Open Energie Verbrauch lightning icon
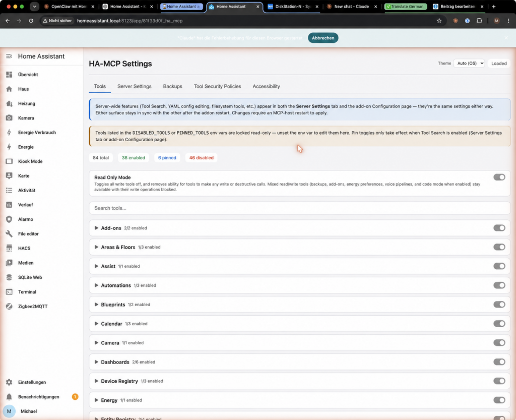516x420 pixels. tap(9, 133)
